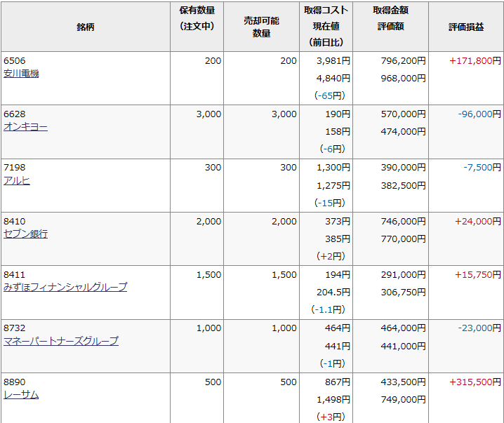Click the -96,000円 loss value
This screenshot has height=423, width=504.
(x=479, y=114)
